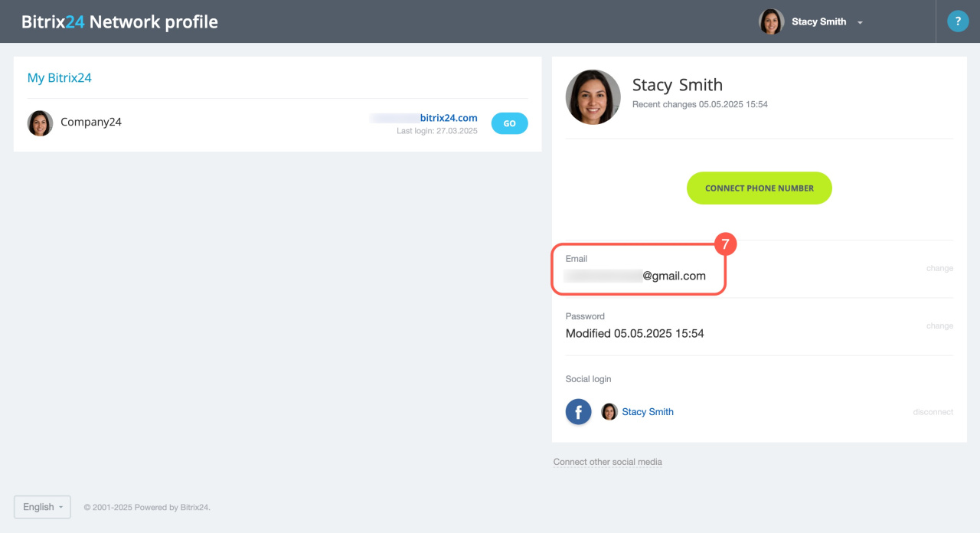Click Bitrix24 Network profile logo title
This screenshot has height=533, width=980.
(x=119, y=21)
